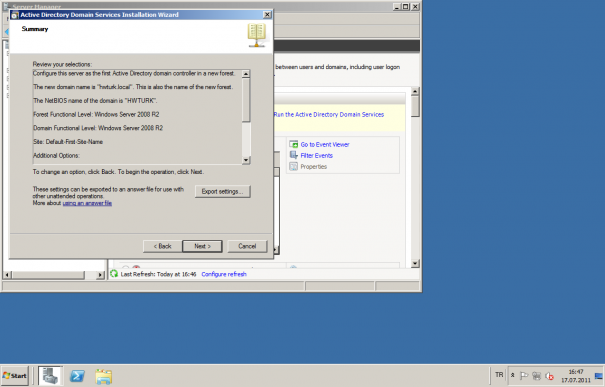
Task: Click Filter Events in Server Manager
Action: 316,155
